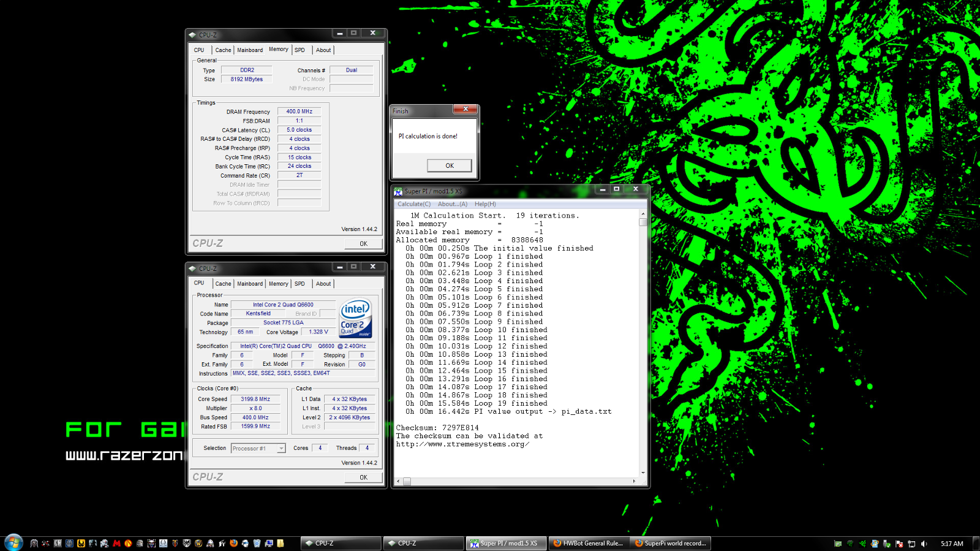The width and height of the screenshot is (980, 551).
Task: Launch Firefox from the quick launch bar
Action: click(x=233, y=543)
